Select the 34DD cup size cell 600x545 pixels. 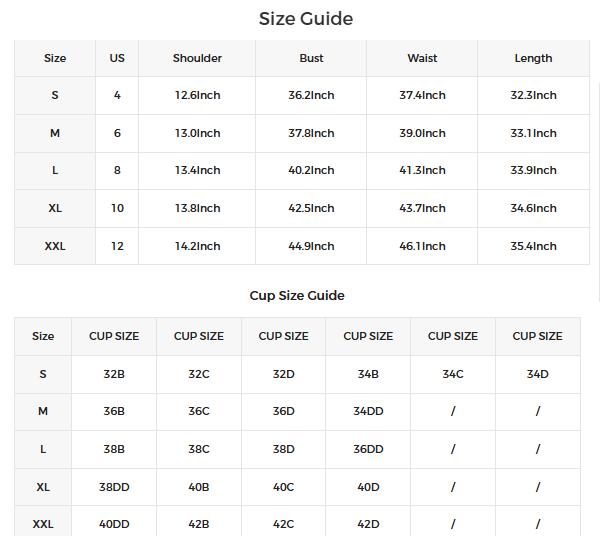pos(368,411)
